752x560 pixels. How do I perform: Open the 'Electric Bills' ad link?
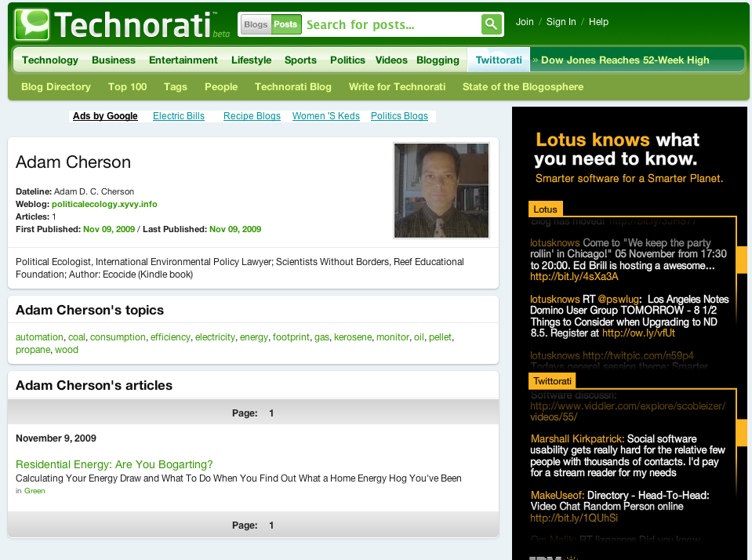click(179, 116)
